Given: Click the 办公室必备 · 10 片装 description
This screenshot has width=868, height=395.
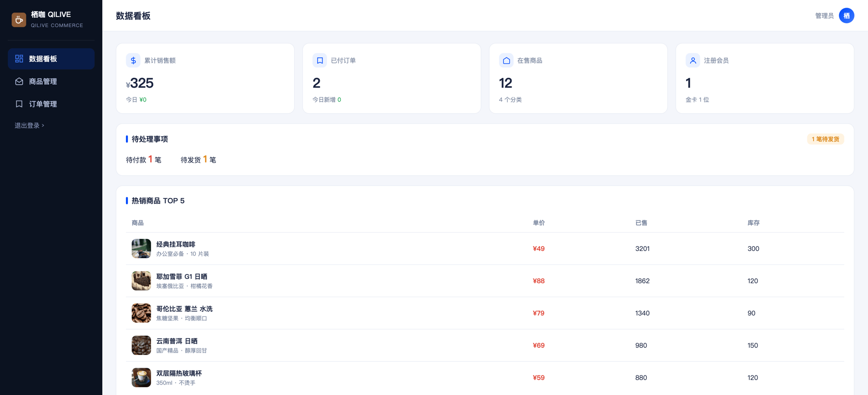Looking at the screenshot, I should tap(182, 254).
